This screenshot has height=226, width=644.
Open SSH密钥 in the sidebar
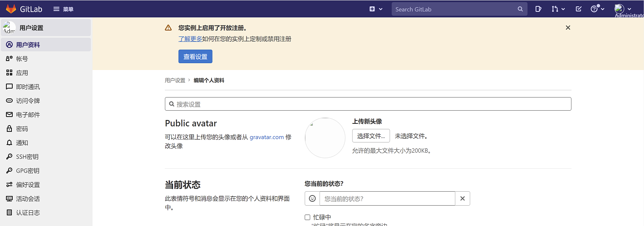pyautogui.click(x=27, y=157)
